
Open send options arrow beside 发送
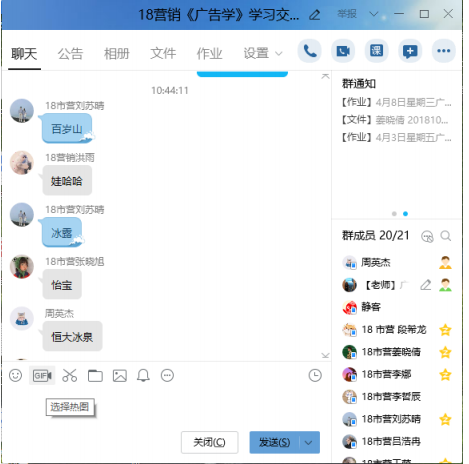308,443
